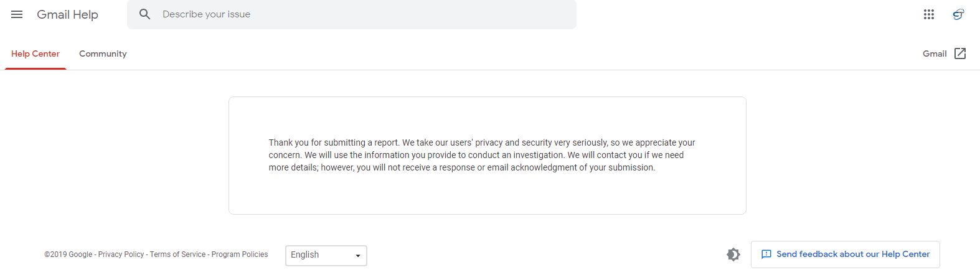Click the search magnifier icon
This screenshot has width=980, height=280.
[144, 14]
